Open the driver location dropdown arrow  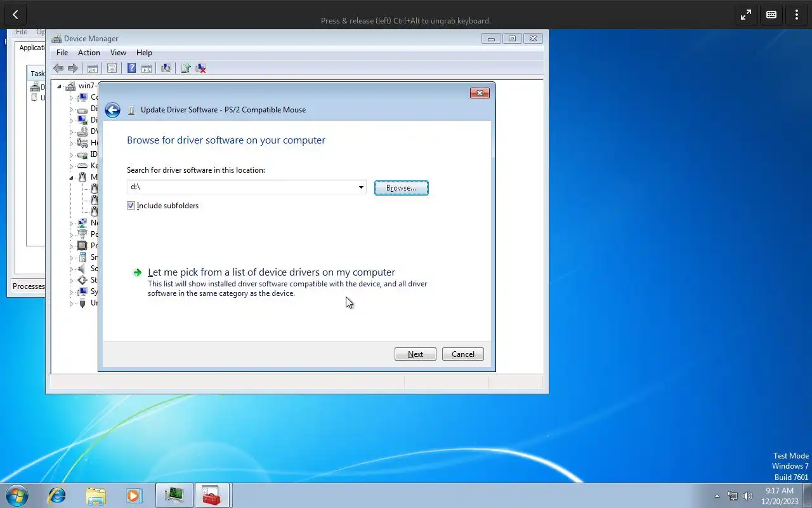(x=361, y=187)
